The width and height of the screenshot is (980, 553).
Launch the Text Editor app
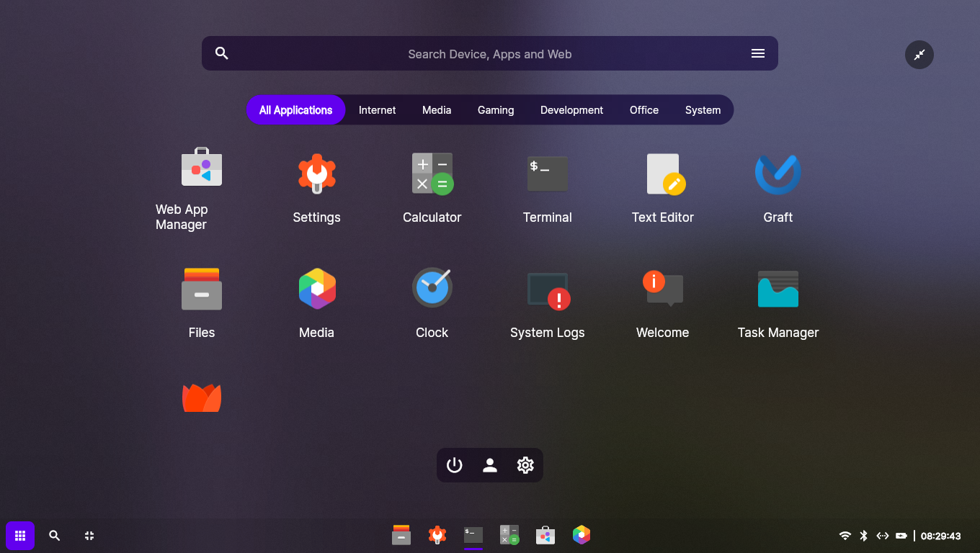[663, 174]
